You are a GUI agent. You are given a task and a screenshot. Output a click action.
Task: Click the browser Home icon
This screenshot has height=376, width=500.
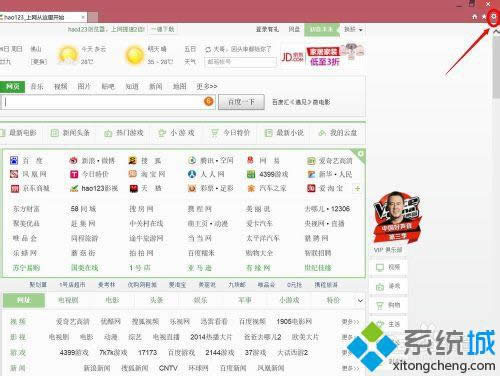click(x=475, y=17)
